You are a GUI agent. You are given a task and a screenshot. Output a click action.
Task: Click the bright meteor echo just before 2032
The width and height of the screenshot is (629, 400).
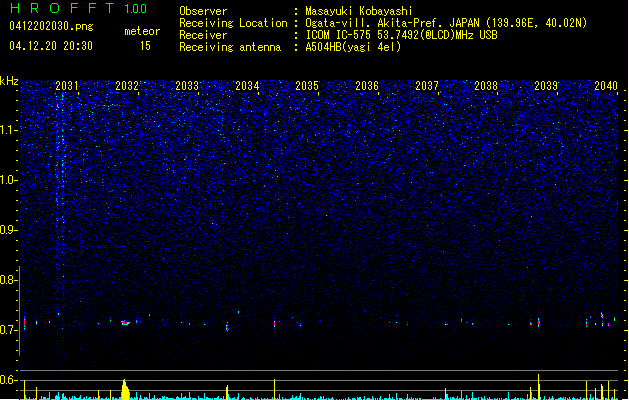(x=126, y=323)
